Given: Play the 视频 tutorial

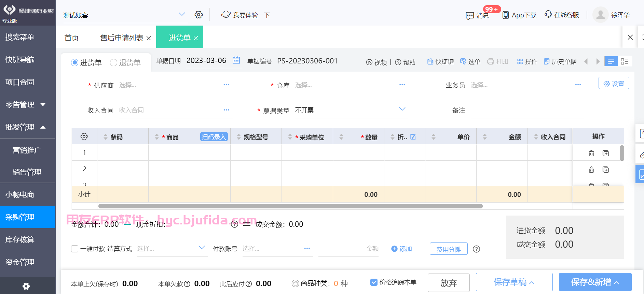Looking at the screenshot, I should pos(376,62).
